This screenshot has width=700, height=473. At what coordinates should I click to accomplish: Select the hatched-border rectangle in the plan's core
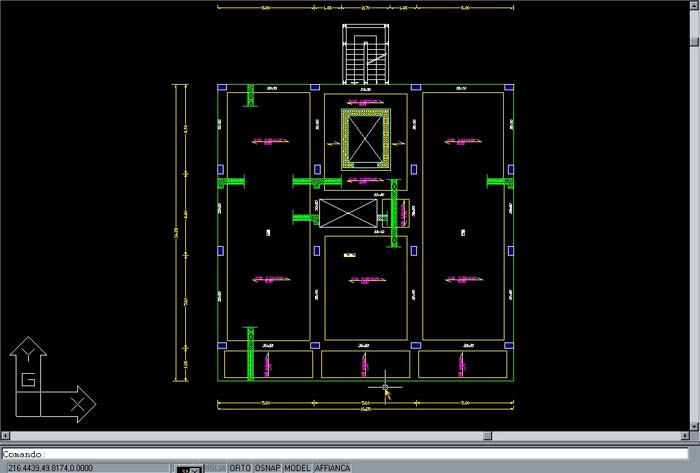click(366, 138)
